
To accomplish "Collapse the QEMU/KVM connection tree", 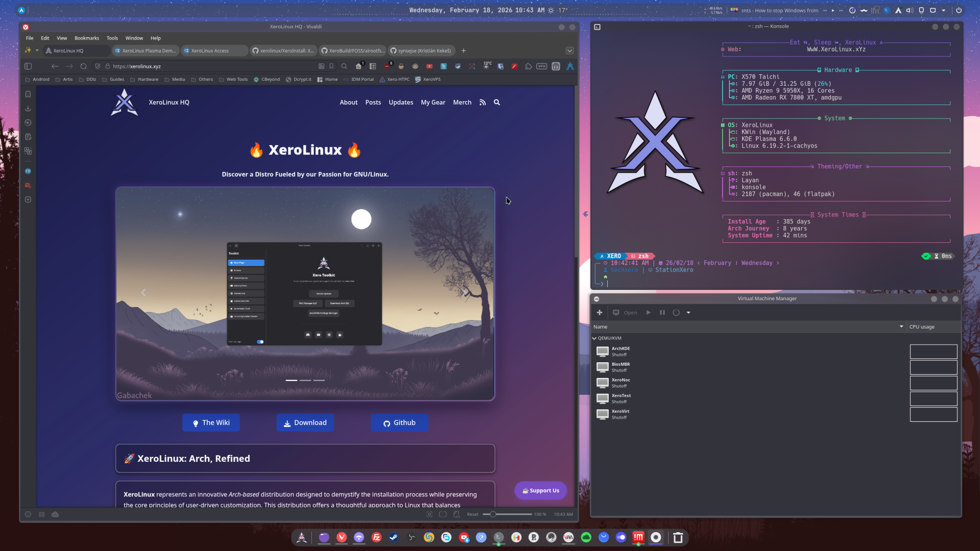I will coord(594,338).
